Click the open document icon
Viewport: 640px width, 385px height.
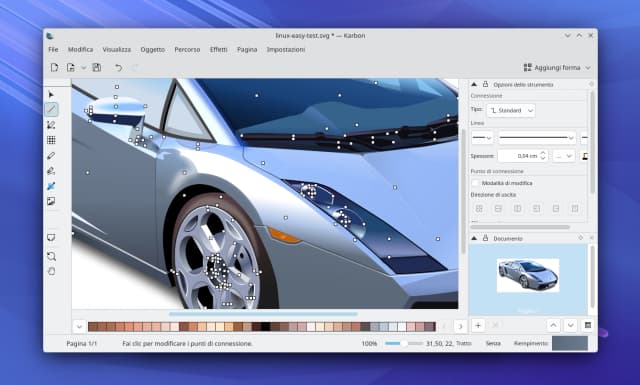click(71, 67)
